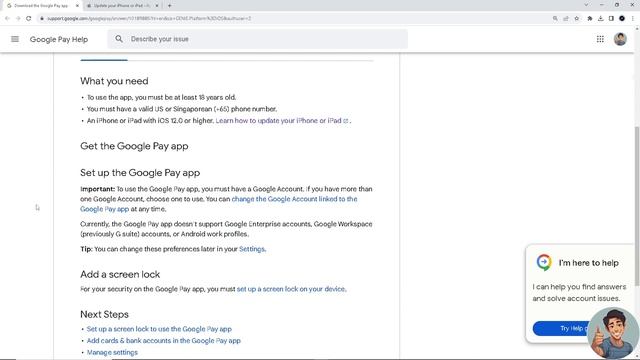Screen dimensions: 640x360
Task: Click the page vertical scrollbar
Action: pyautogui.click(x=637, y=206)
